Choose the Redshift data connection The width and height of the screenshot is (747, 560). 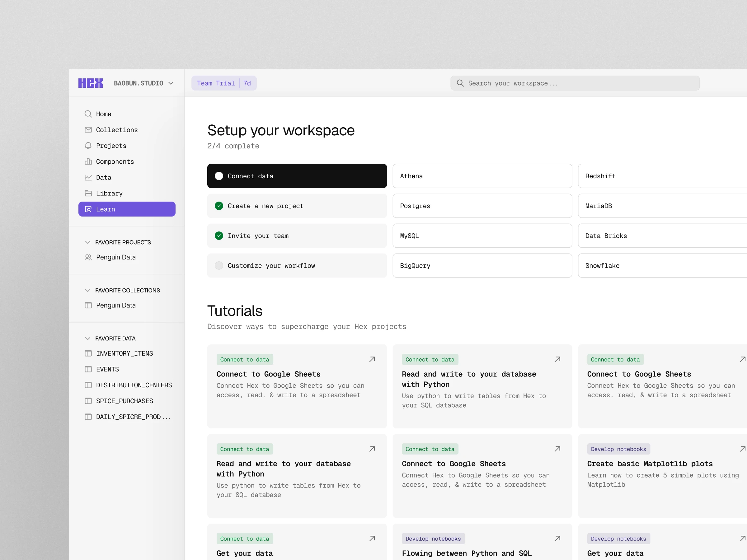(x=662, y=176)
